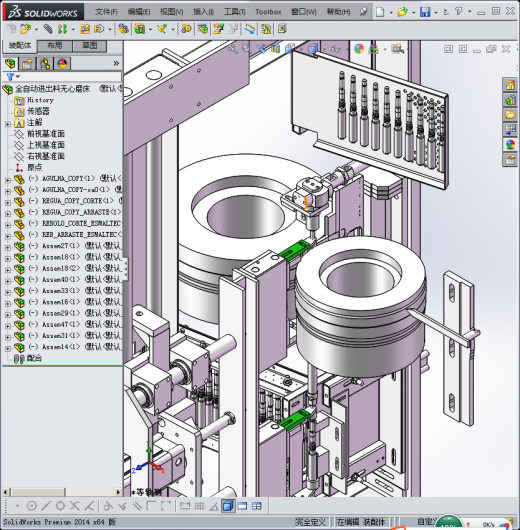
Task: Switch to the 布局 tab
Action: 55,46
